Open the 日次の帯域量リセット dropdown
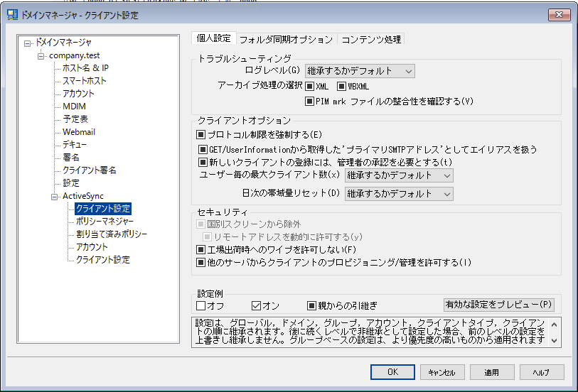 [398, 194]
